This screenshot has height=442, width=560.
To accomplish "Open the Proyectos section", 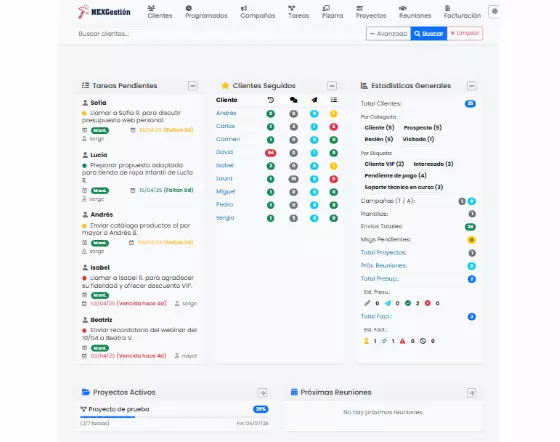I will 371,12.
